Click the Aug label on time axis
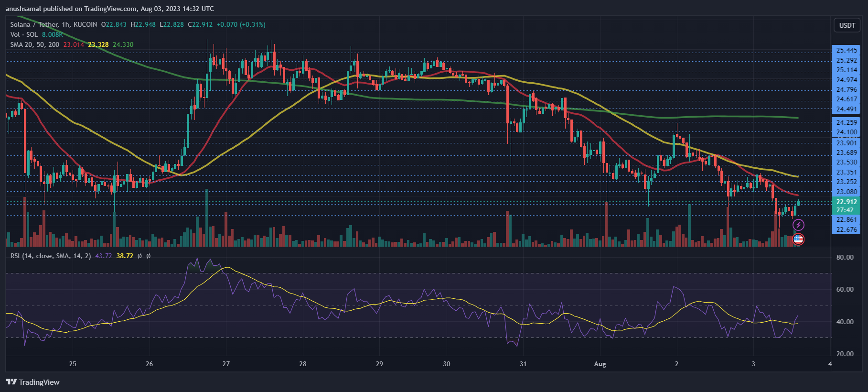868x392 pixels. coord(600,364)
